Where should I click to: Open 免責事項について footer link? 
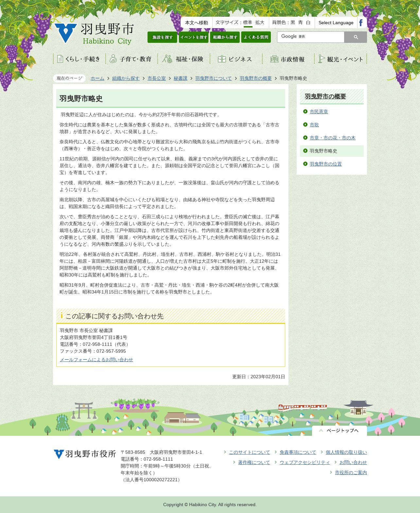(x=298, y=452)
